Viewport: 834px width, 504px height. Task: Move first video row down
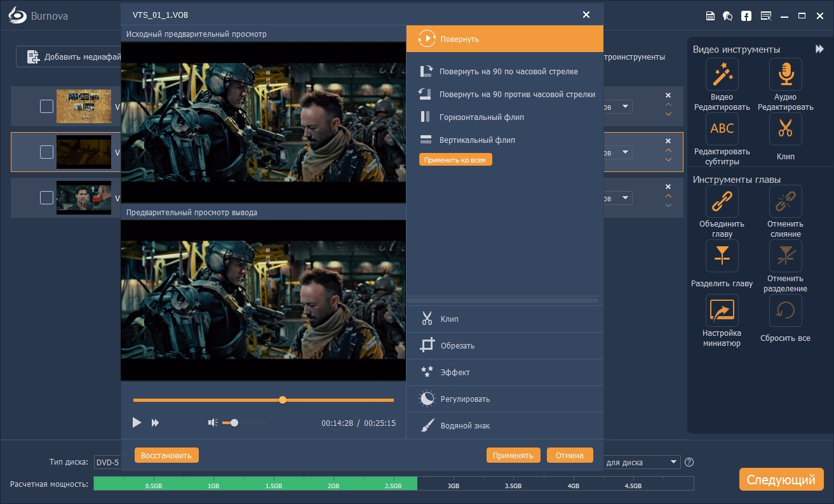[668, 114]
